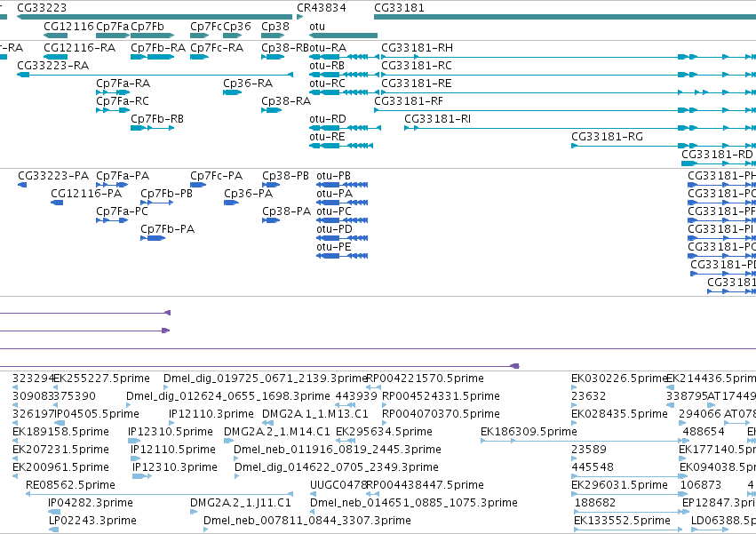Select transcript Cp7Fc-RA

pyautogui.click(x=200, y=57)
